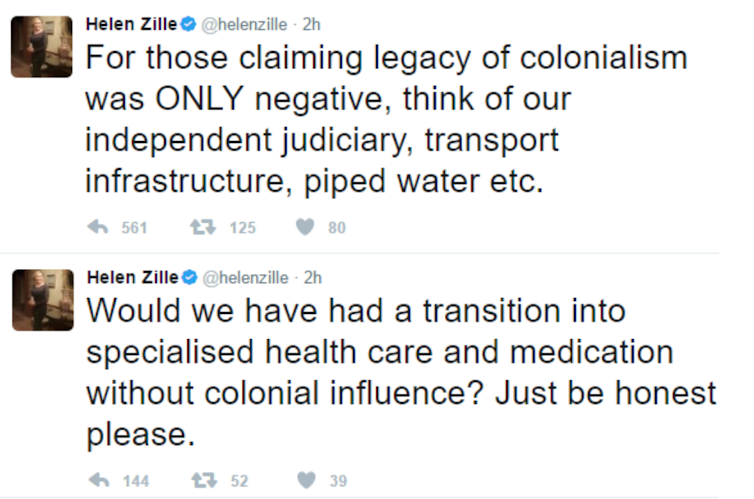Open Helen Zille's avatar on first tweet
Viewport: 754px width, 499px height.
click(41, 47)
